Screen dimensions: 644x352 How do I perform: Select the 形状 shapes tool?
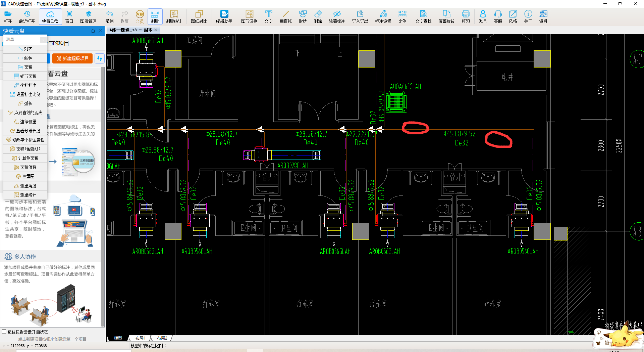[303, 17]
